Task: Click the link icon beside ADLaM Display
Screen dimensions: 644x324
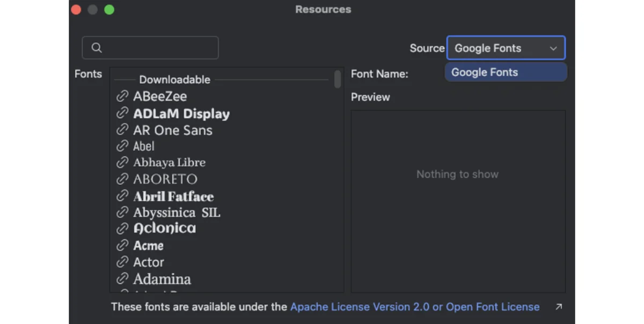Action: coord(122,113)
